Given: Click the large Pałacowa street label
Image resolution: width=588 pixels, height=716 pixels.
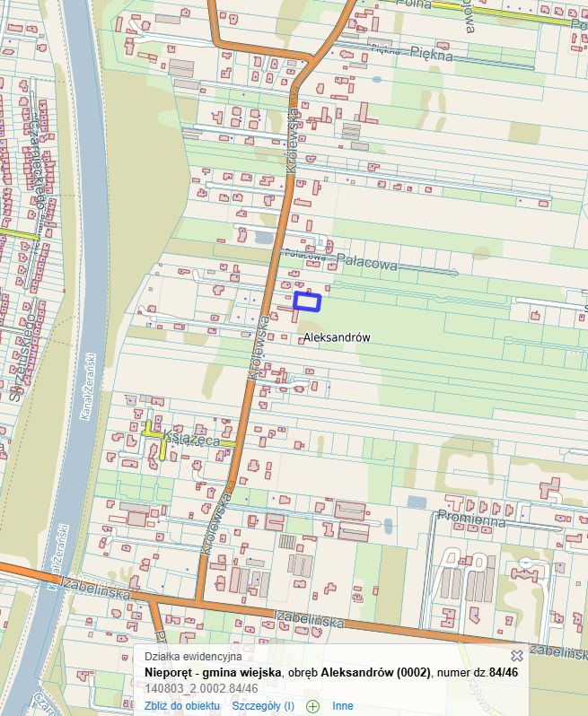Looking at the screenshot, I should pos(367,262).
